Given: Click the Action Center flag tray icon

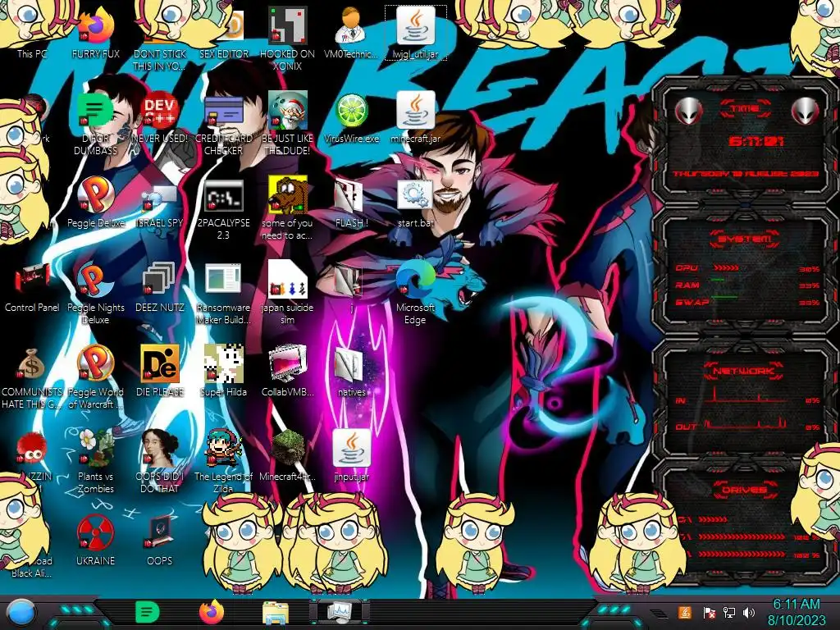Looking at the screenshot, I should [x=709, y=612].
